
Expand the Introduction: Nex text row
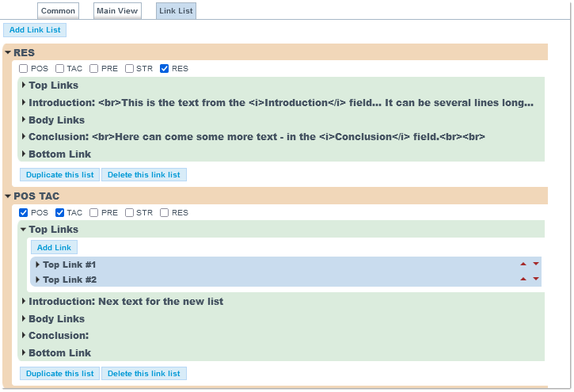(24, 301)
